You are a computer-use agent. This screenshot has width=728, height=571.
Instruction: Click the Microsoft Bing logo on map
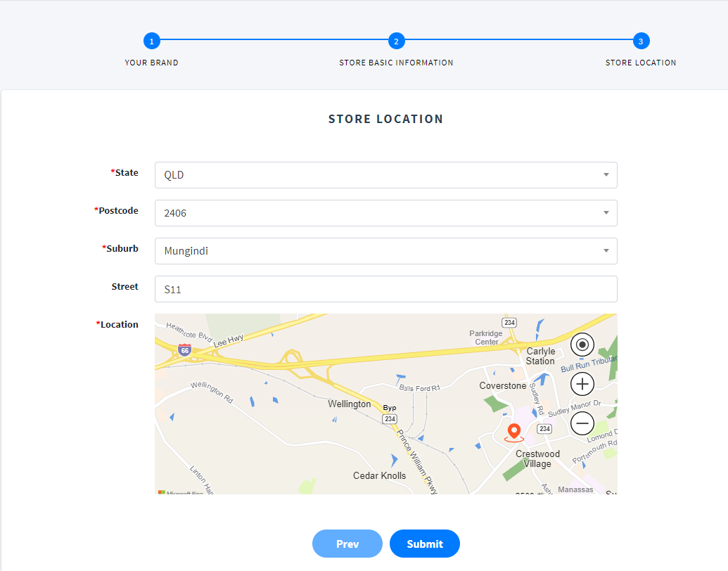click(x=181, y=493)
